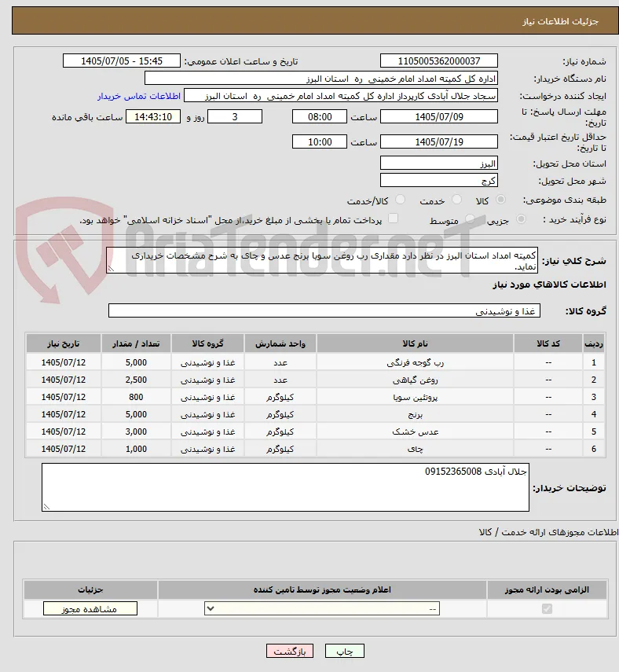
Task: Click the برنج item name
Action: click(x=415, y=415)
